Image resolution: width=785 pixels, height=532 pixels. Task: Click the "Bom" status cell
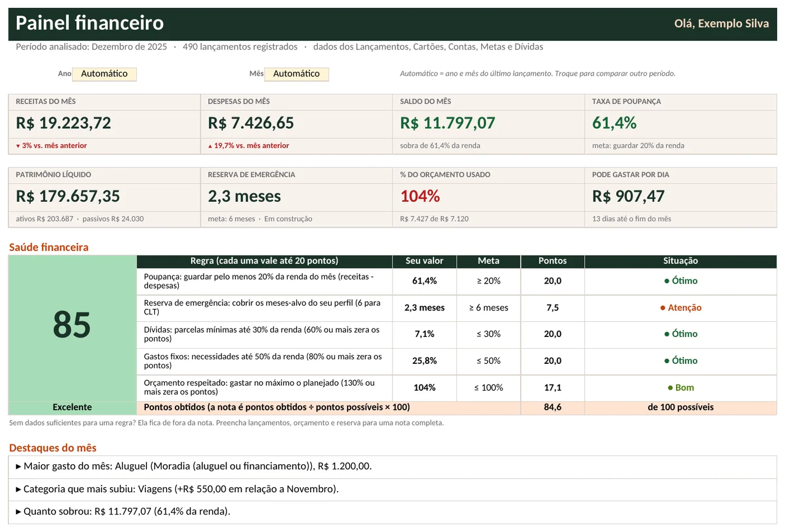(681, 388)
